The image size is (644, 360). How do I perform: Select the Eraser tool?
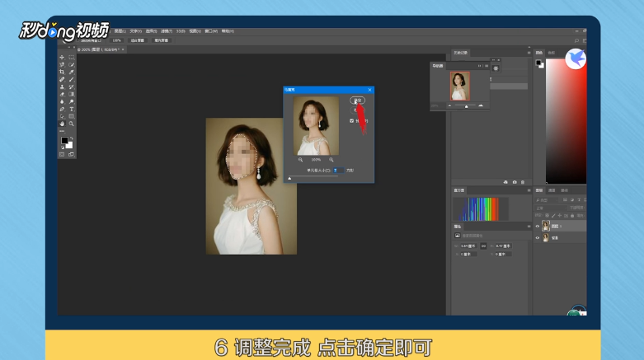click(62, 94)
